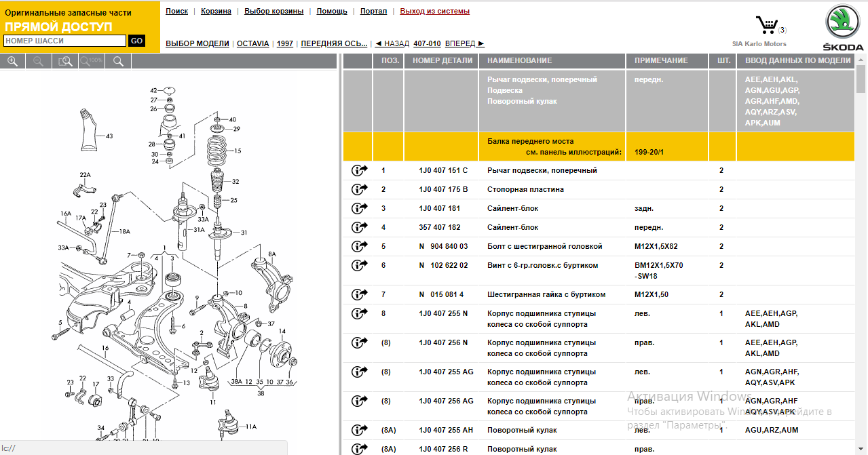The width and height of the screenshot is (868, 455).
Task: Open info for part 1J0 407 175 B
Action: click(x=359, y=189)
